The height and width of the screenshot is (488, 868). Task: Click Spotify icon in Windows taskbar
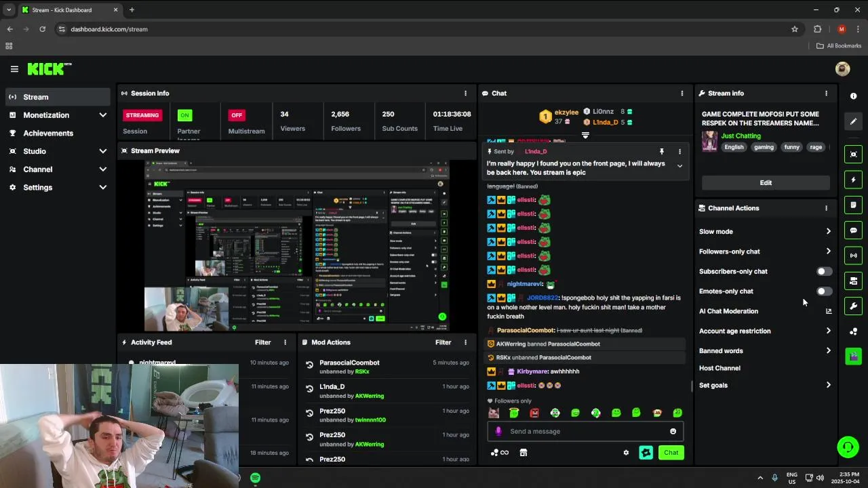tap(255, 478)
